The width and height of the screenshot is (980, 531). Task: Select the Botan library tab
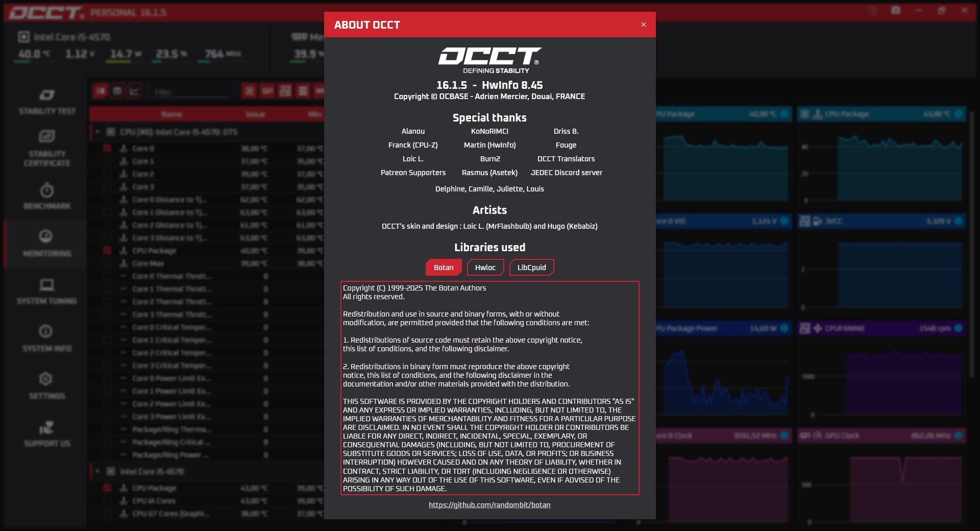click(444, 268)
